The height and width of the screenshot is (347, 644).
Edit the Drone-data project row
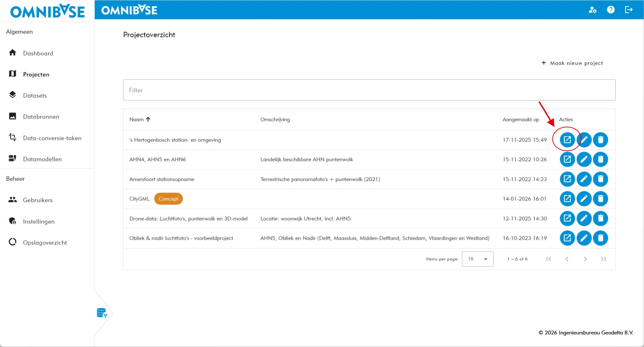pos(584,219)
